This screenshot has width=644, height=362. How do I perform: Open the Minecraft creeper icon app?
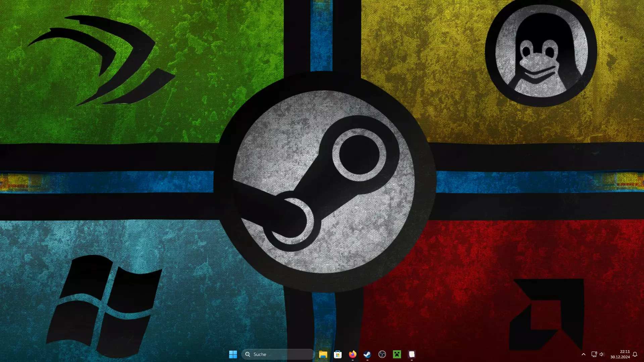[397, 354]
